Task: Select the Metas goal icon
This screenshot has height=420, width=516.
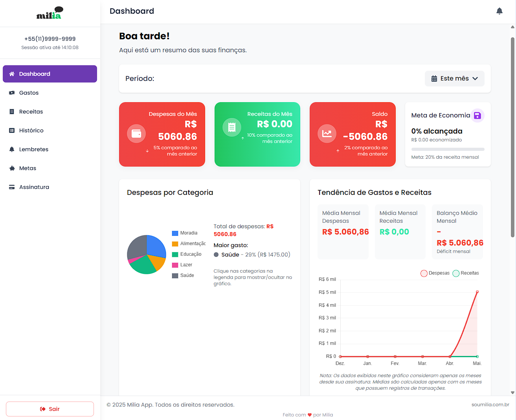Action: (x=11, y=168)
